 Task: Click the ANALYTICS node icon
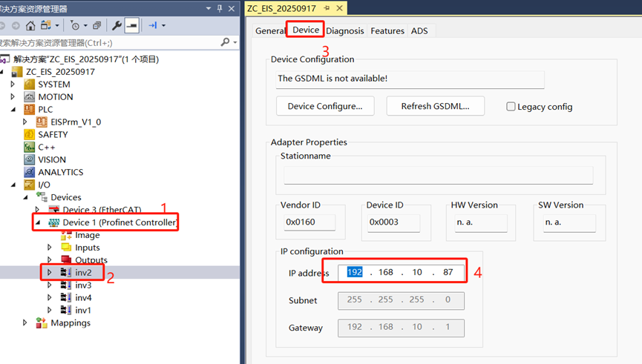(x=30, y=172)
